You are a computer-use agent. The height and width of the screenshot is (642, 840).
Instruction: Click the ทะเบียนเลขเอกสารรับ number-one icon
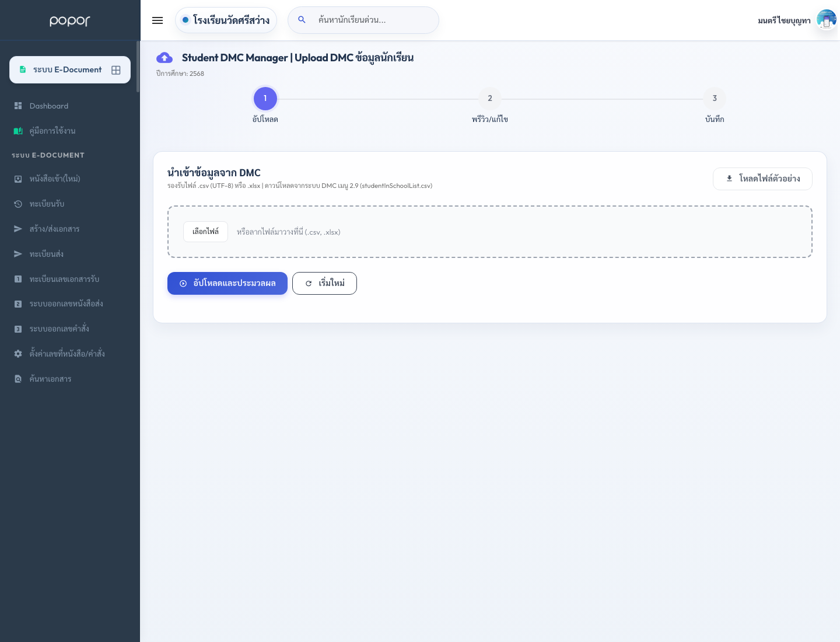18,279
